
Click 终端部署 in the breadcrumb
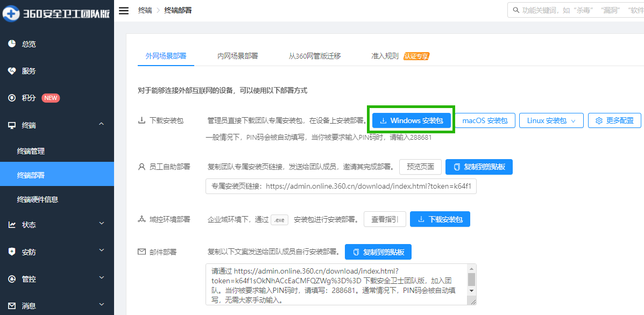[x=178, y=11]
